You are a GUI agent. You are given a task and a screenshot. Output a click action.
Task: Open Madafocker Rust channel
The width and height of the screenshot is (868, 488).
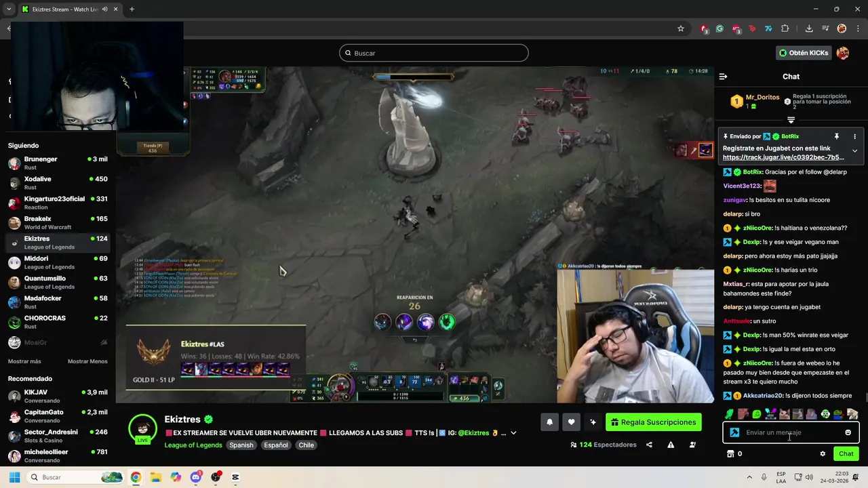(58, 302)
